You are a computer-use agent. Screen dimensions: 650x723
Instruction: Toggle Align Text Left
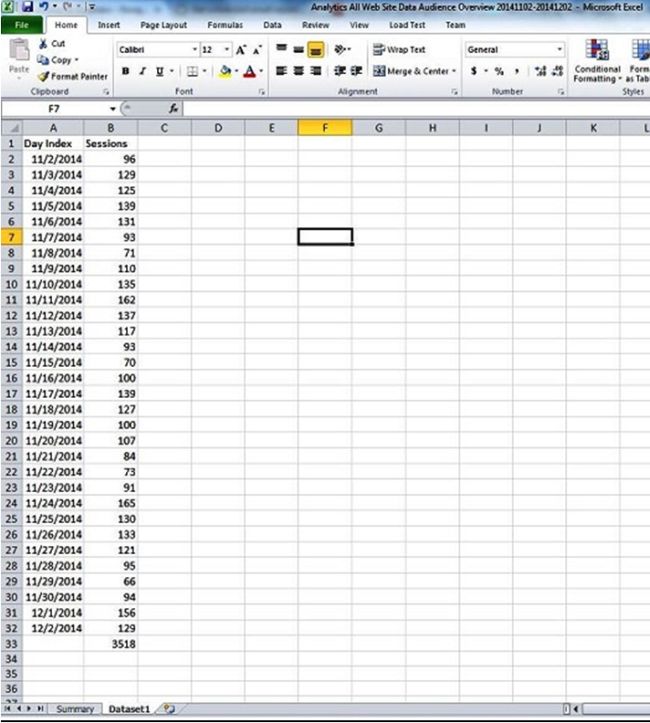coord(282,71)
